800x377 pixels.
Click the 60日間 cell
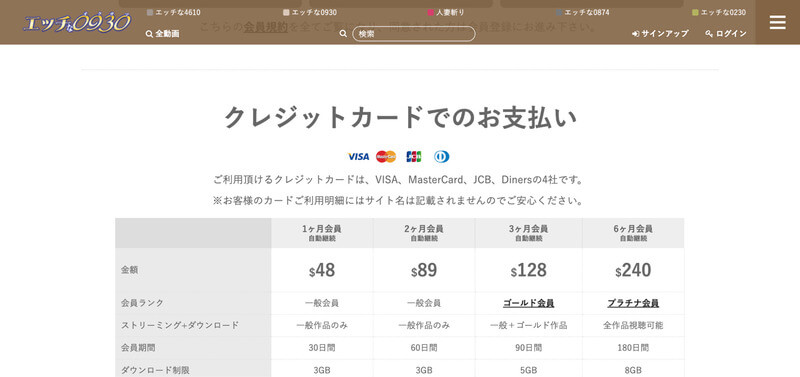424,348
